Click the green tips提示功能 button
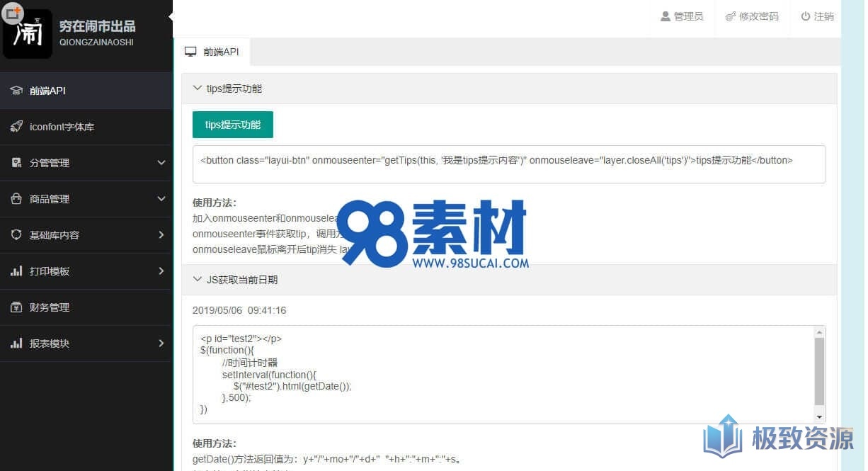Viewport: 868px width, 471px height. pyautogui.click(x=233, y=125)
